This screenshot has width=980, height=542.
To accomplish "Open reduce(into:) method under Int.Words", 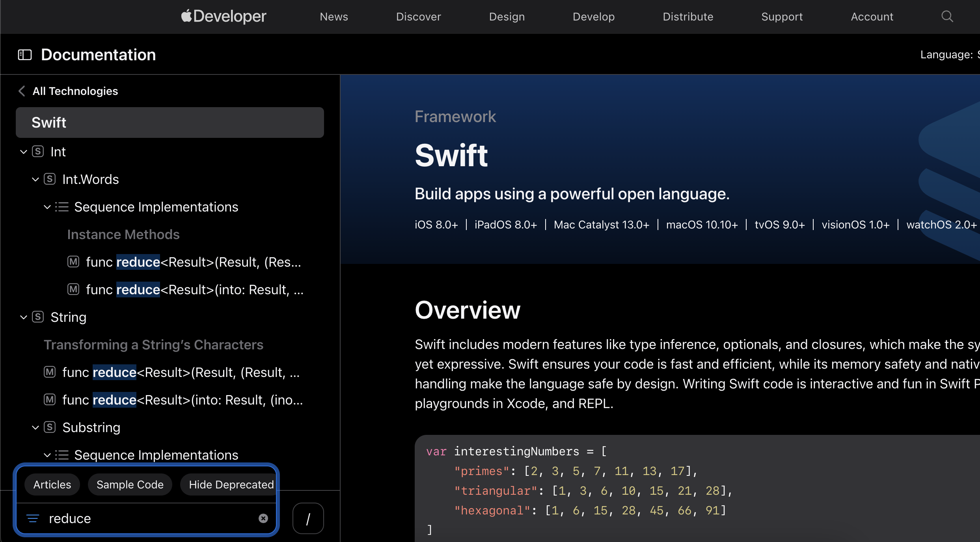I will pos(194,290).
